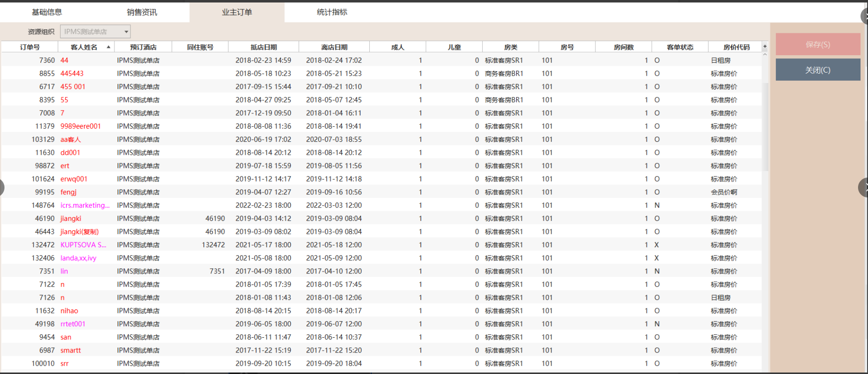Select the 业主订单 tab

click(x=237, y=12)
